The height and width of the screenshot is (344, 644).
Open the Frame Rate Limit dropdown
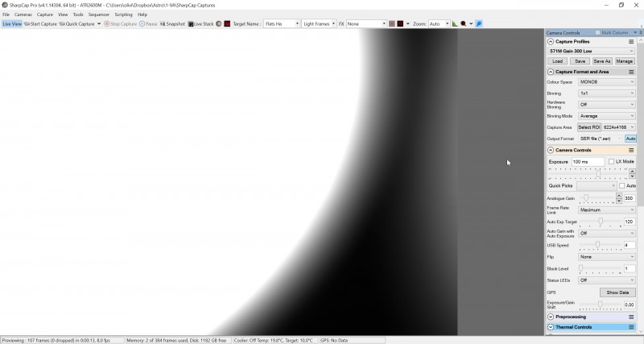coord(607,210)
